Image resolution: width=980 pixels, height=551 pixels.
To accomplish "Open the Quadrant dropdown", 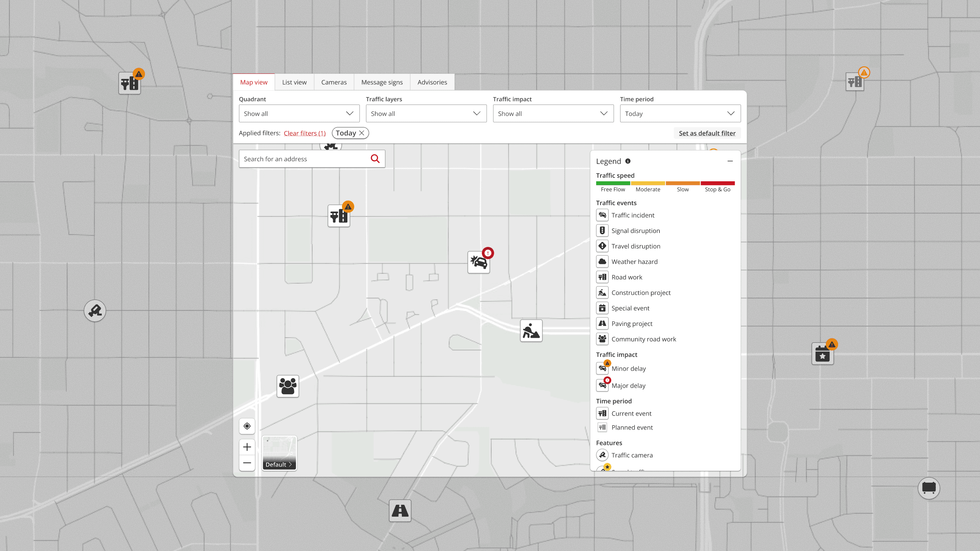I will coord(299,113).
